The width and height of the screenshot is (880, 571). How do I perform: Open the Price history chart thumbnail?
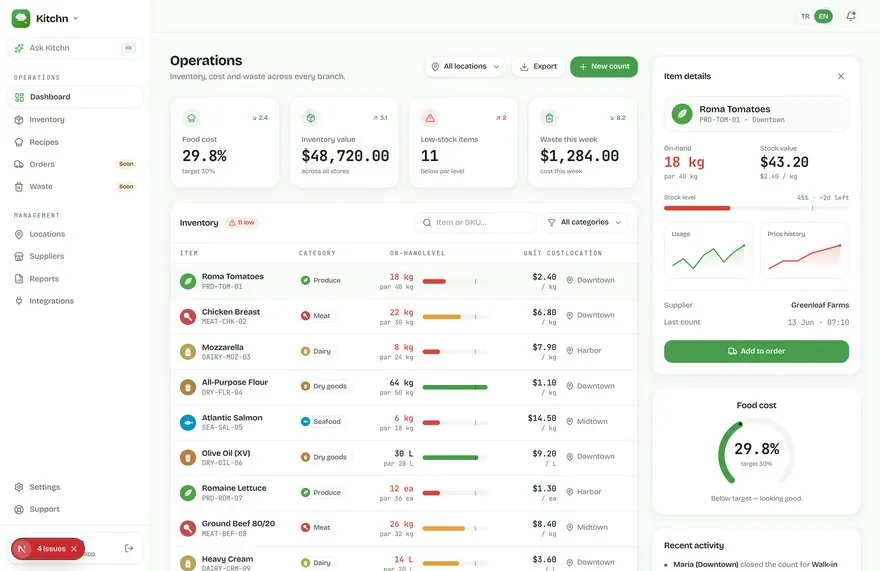[804, 250]
